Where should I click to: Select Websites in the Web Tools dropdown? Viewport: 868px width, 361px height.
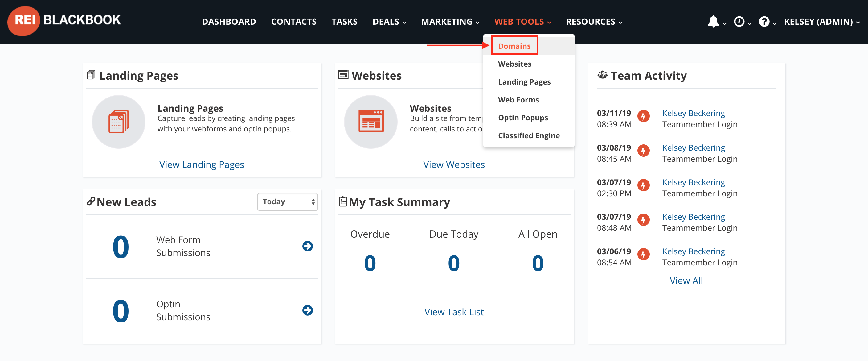[x=514, y=64]
